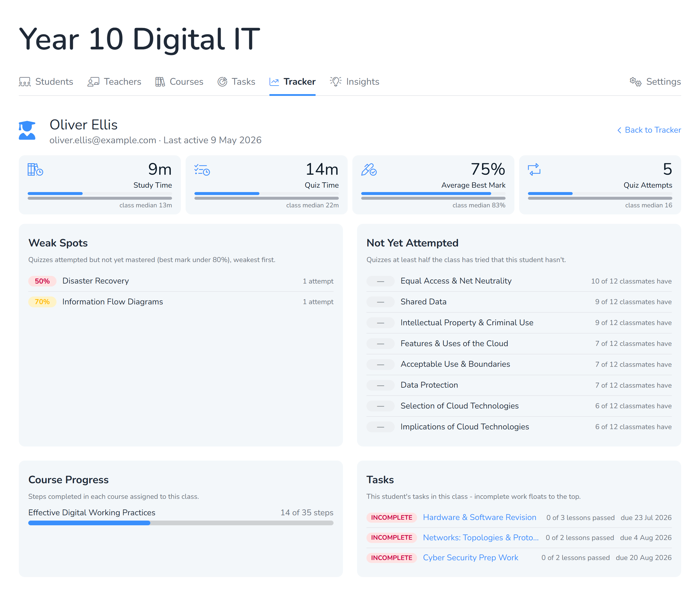Select the Disaster Recovery quiz row
700x610 pixels.
click(181, 281)
